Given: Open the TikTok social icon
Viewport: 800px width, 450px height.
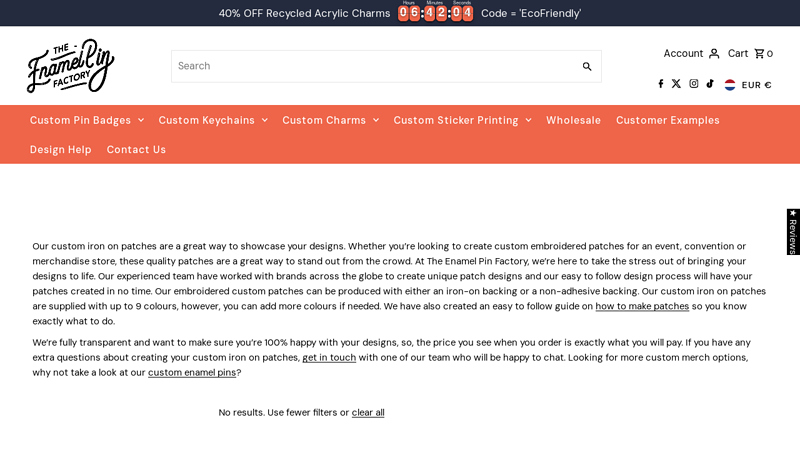Looking at the screenshot, I should coord(710,84).
